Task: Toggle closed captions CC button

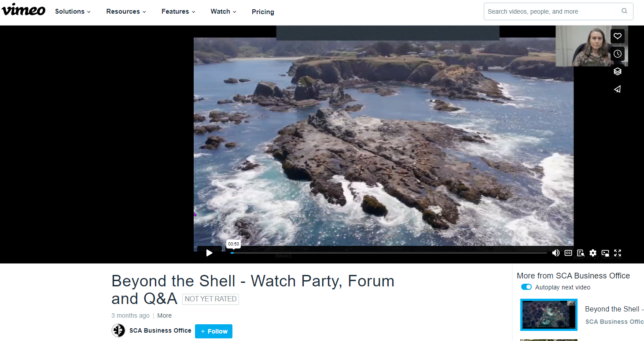Action: [568, 253]
